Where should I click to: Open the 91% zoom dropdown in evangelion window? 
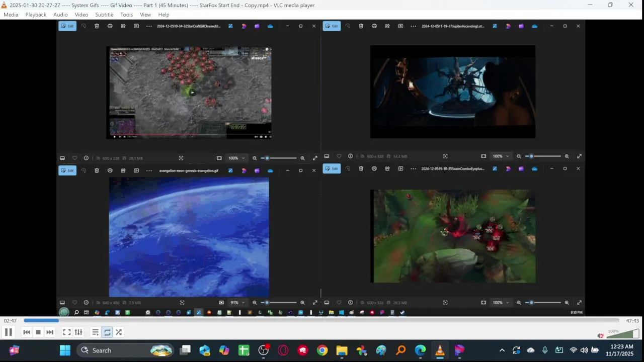[x=237, y=303]
